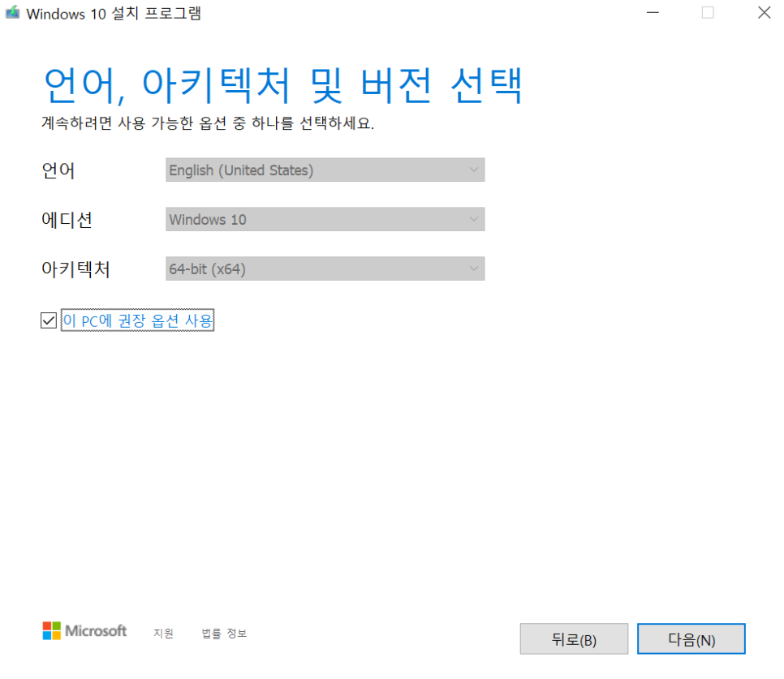
Task: Click the Windows 10 setup title bar icon
Action: 12,12
